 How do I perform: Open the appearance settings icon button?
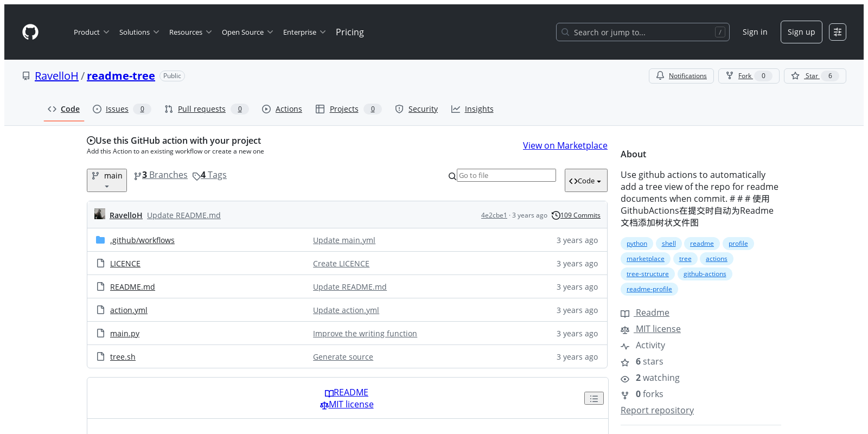[x=838, y=32]
